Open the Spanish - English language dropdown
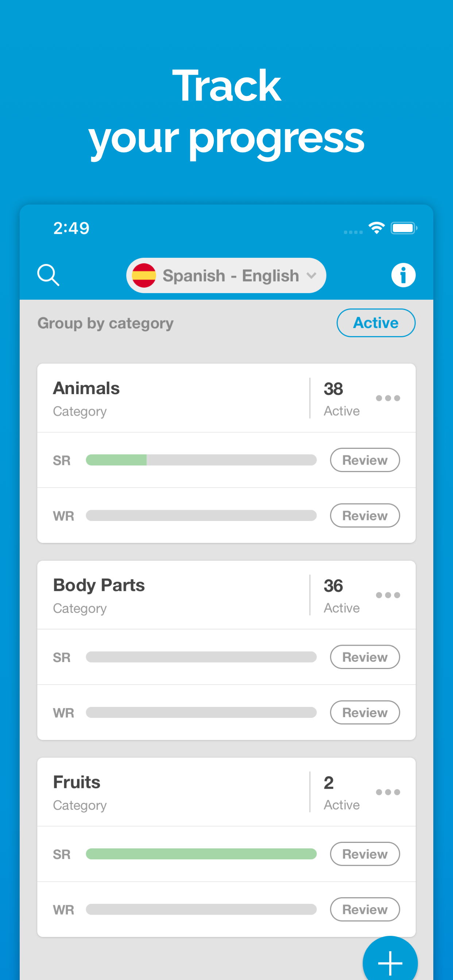Screen dimensions: 453x980 (x=226, y=275)
